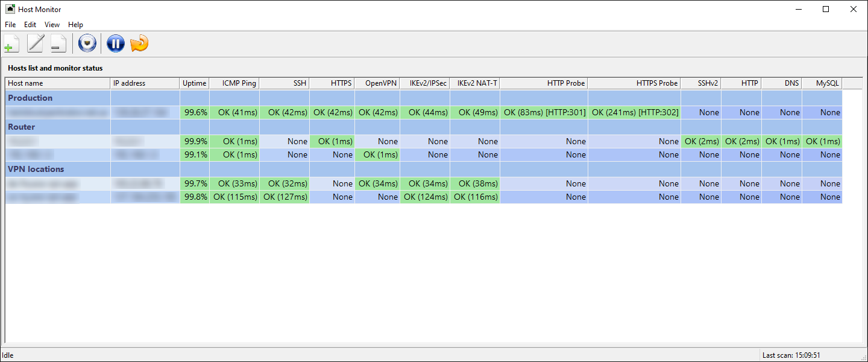The height and width of the screenshot is (362, 868).
Task: Sort by the Host name column header
Action: click(x=58, y=83)
